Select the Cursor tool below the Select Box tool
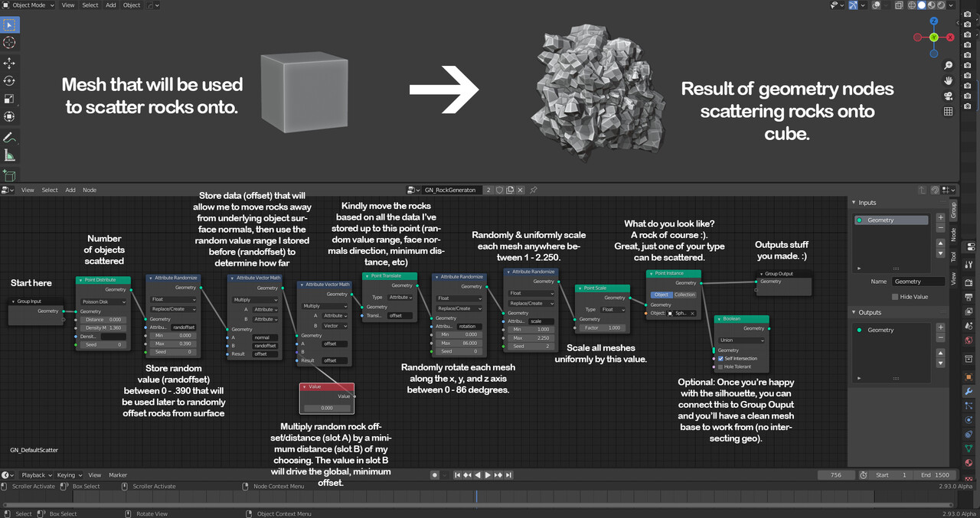Viewport: 980px width, 518px height. point(11,43)
